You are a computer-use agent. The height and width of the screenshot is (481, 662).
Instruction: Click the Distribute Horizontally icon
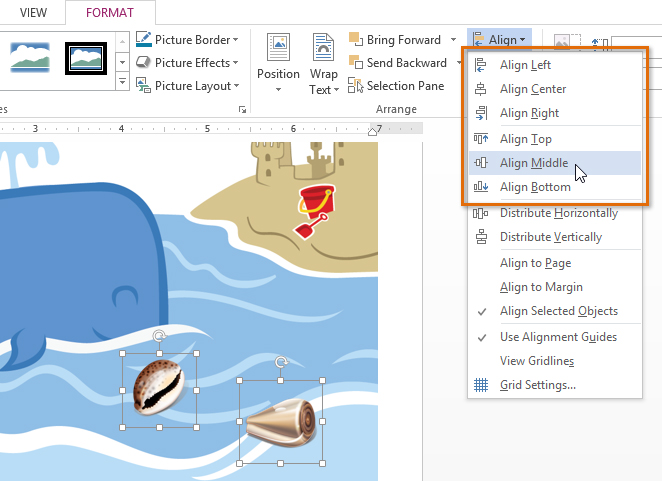coord(480,213)
